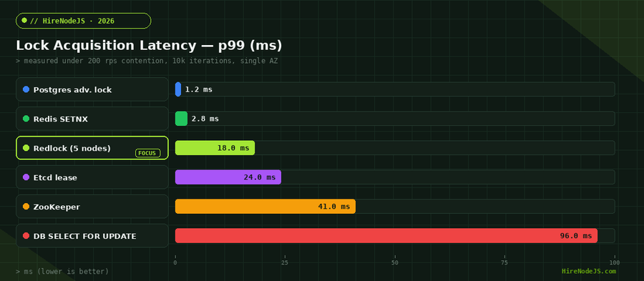Click the 'ms (lower is better)' footnote
The width and height of the screenshot is (644, 281).
click(62, 272)
